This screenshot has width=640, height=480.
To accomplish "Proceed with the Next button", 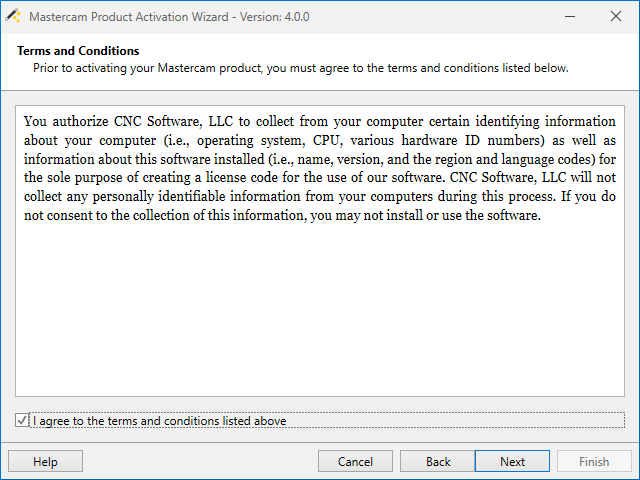I will pyautogui.click(x=512, y=461).
